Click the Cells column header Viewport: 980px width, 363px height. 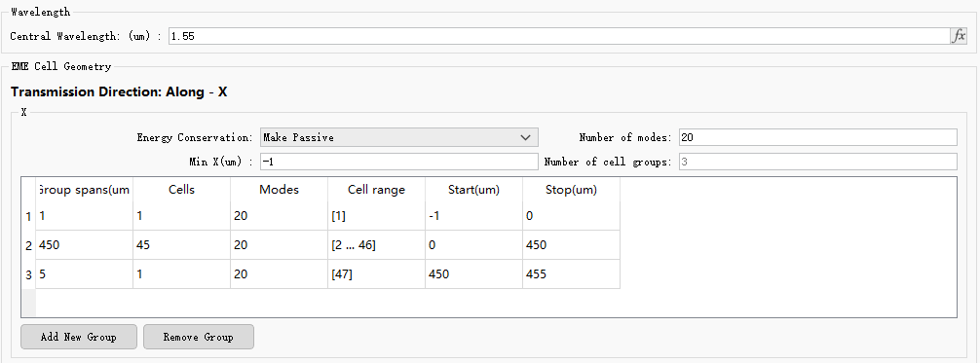coord(181,190)
